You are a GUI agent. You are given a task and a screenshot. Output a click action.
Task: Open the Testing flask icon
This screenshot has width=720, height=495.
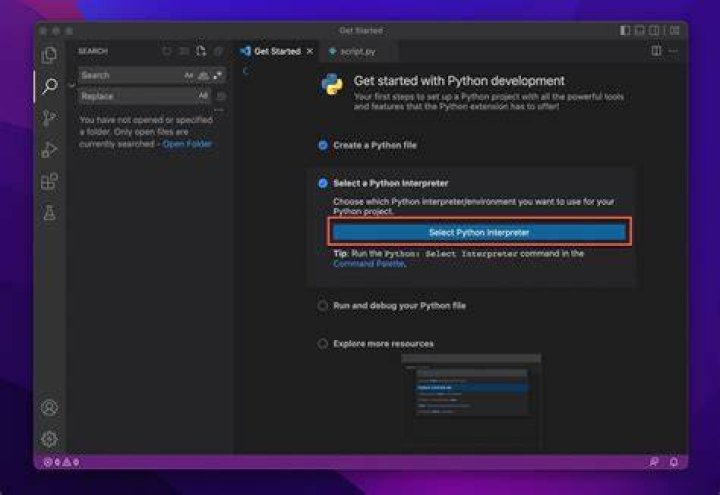coord(49,213)
